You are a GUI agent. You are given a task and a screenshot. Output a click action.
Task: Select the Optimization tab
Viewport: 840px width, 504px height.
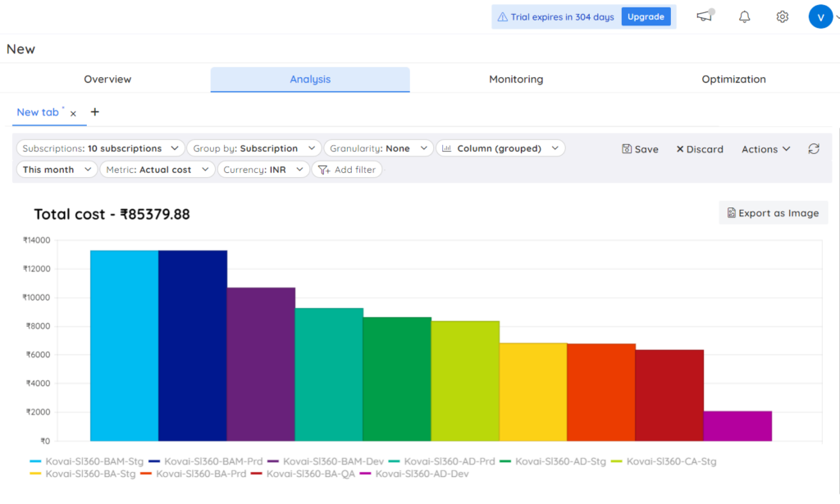coord(733,79)
